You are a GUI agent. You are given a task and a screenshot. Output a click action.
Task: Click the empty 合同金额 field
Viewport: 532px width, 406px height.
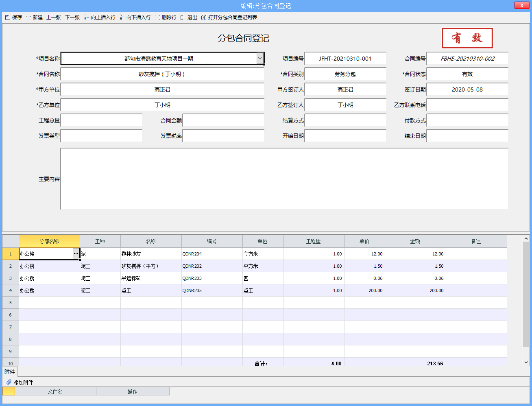pos(223,120)
